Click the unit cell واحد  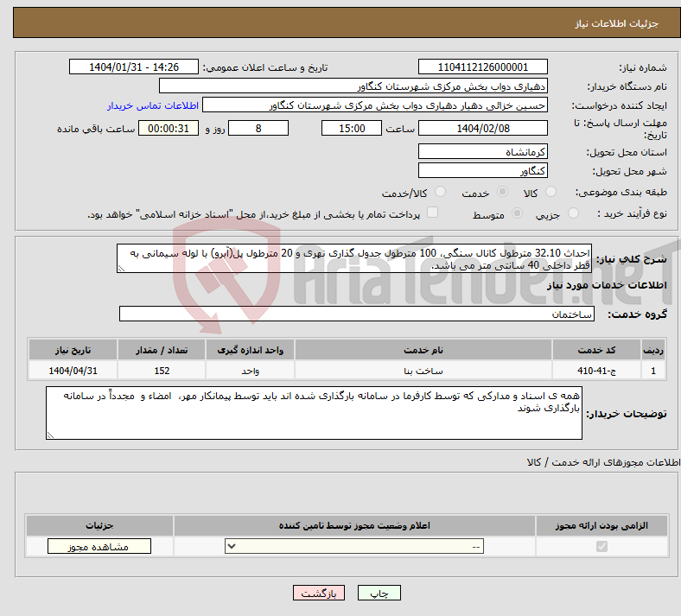[250, 371]
